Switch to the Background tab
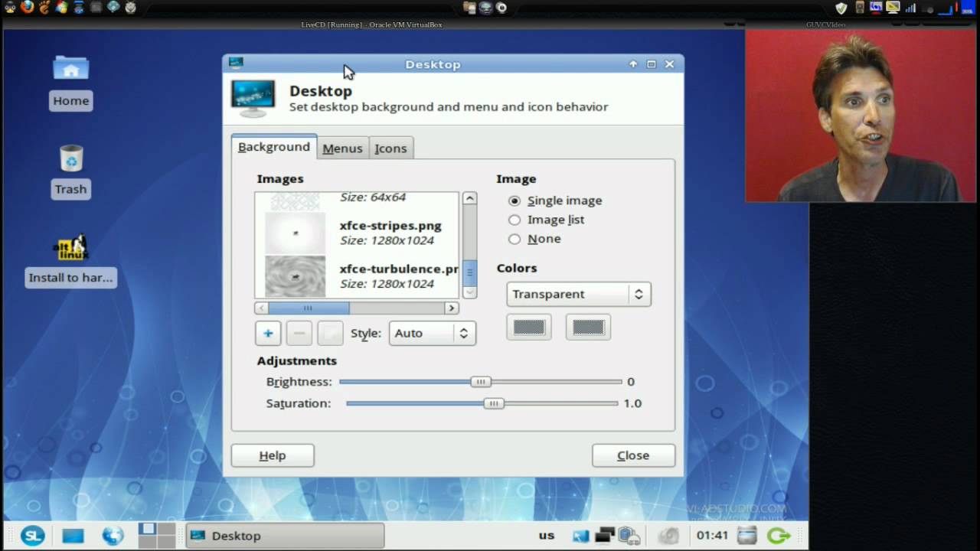This screenshot has height=551, width=980. [x=274, y=147]
